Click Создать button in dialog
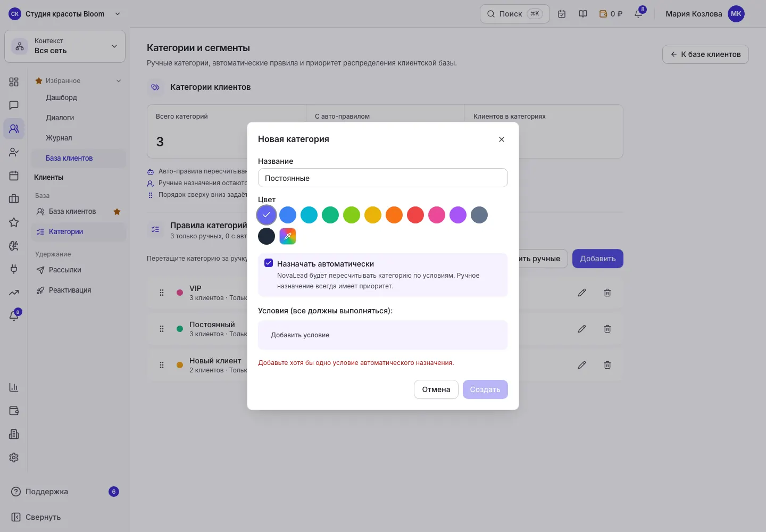766x532 pixels. (485, 389)
